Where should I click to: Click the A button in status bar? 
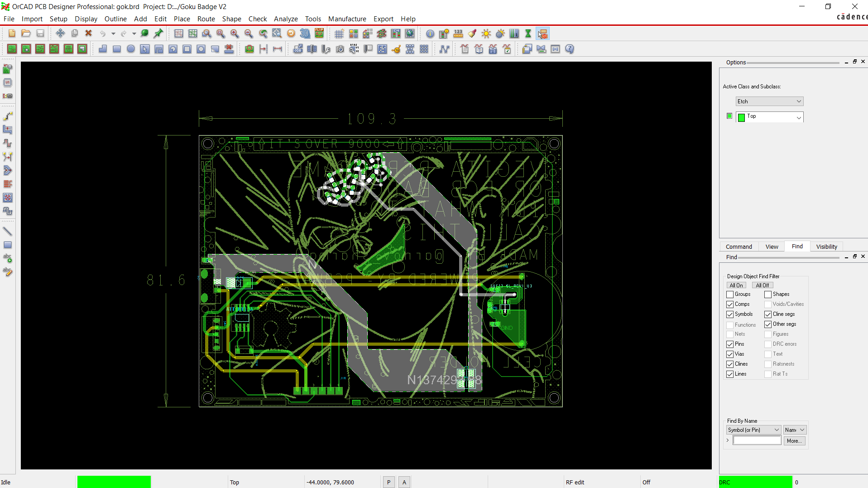404,483
